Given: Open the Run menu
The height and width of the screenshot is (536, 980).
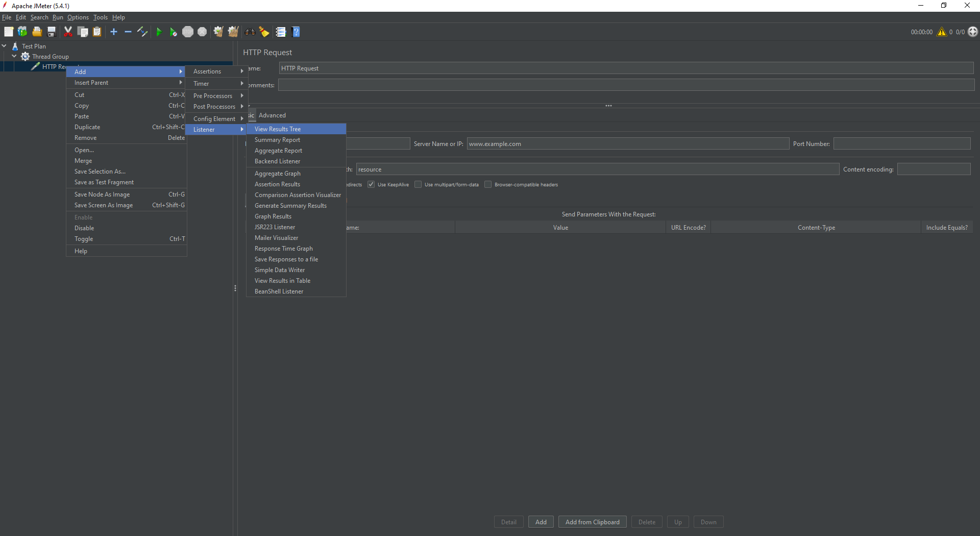Looking at the screenshot, I should [58, 17].
